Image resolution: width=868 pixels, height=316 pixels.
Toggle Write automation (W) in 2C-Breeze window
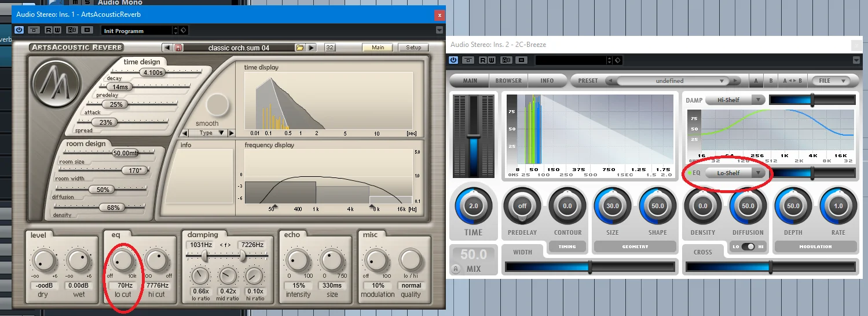click(x=491, y=60)
